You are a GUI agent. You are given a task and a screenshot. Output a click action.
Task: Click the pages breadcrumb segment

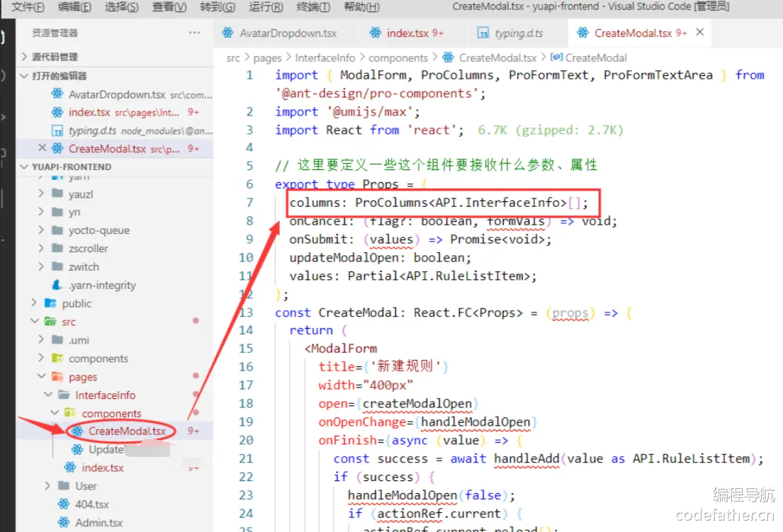[x=267, y=58]
